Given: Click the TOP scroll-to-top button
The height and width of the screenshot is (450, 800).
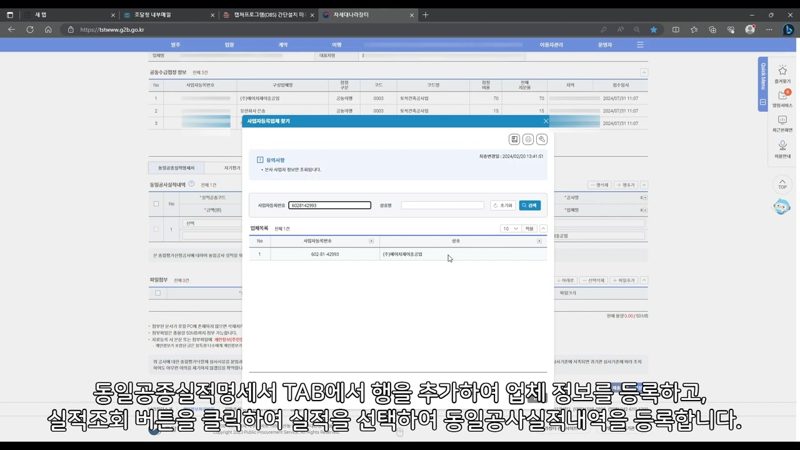Looking at the screenshot, I should coord(782,184).
